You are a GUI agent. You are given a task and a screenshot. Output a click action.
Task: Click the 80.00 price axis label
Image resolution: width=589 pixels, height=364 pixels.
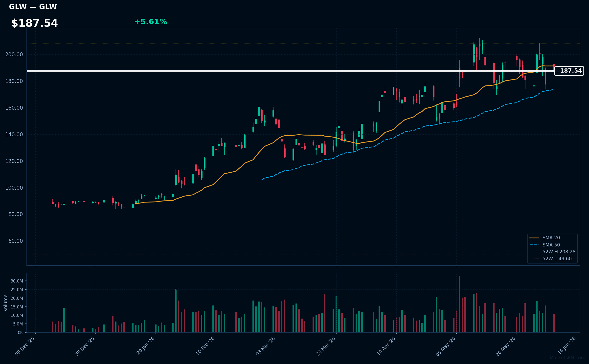coord(16,214)
